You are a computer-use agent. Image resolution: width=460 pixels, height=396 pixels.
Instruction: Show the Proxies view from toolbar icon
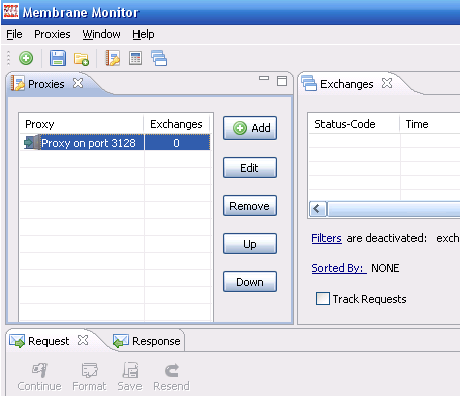[113, 58]
